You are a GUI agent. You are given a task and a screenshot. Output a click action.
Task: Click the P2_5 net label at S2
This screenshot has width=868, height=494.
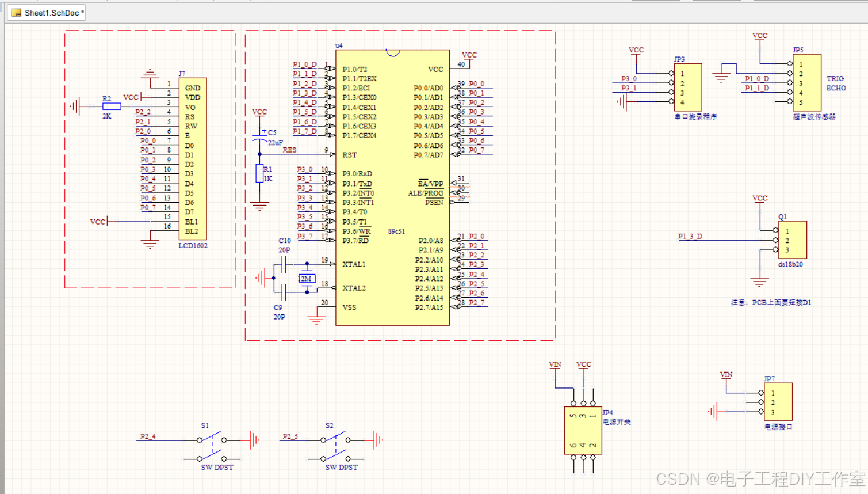(x=290, y=436)
